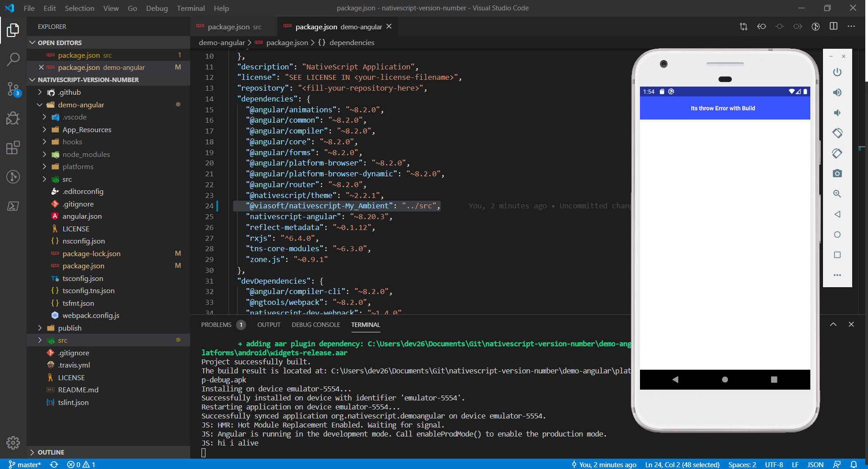
Task: Increase emulator volume with volume up icon
Action: tap(837, 92)
